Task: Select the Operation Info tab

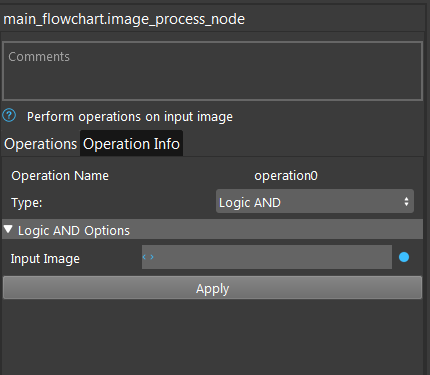Action: 131,144
